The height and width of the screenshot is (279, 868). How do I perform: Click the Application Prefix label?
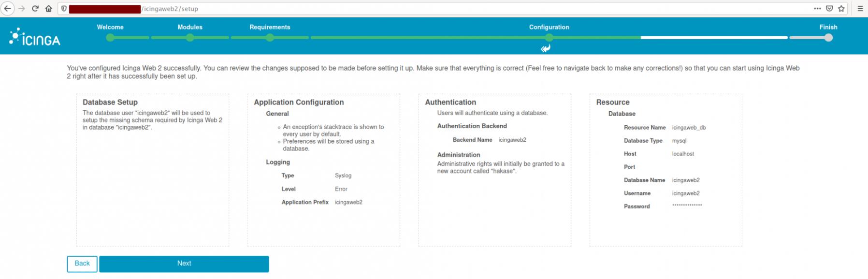point(305,202)
